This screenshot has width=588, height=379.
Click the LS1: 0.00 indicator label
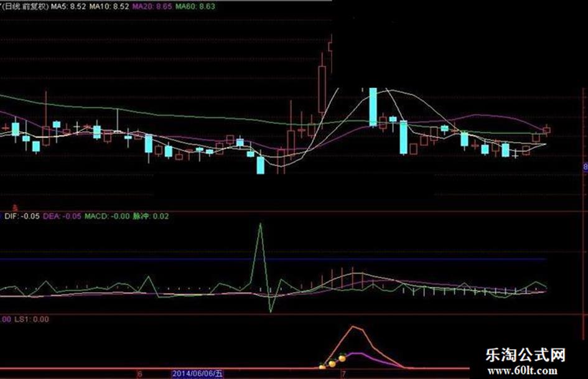point(32,319)
